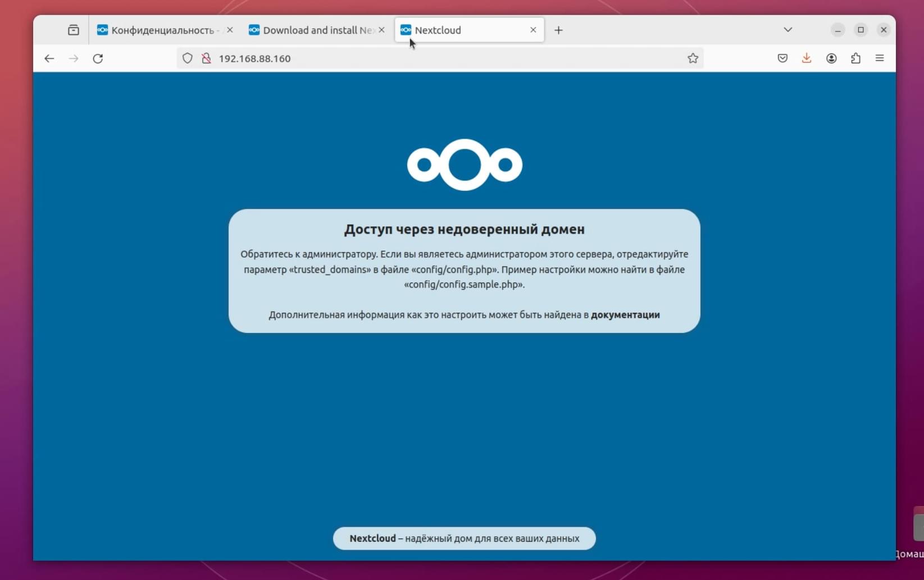Image resolution: width=924 pixels, height=580 pixels.
Task: Open the Firefox View tab icon
Action: click(x=74, y=30)
